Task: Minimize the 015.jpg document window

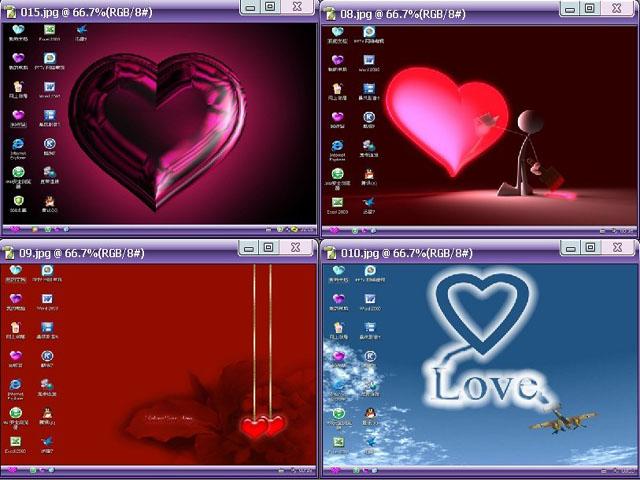Action: point(251,7)
